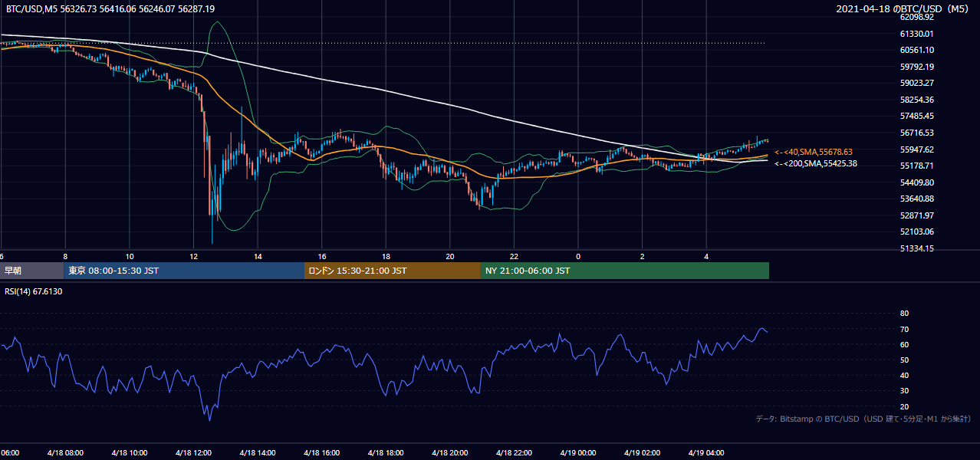Viewport: 980px width, 460px height.
Task: Click price axis value 54409.80
Action: tap(916, 182)
